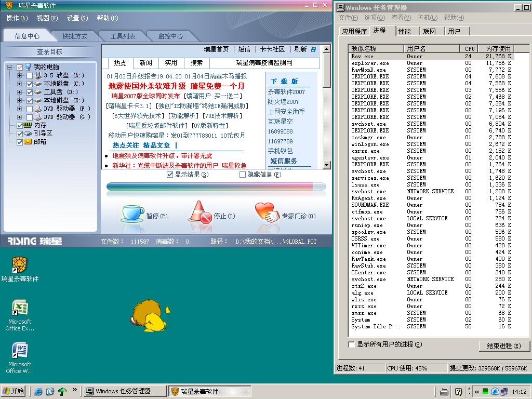
Task: Click the boot sector disk icon
Action: 28,134
